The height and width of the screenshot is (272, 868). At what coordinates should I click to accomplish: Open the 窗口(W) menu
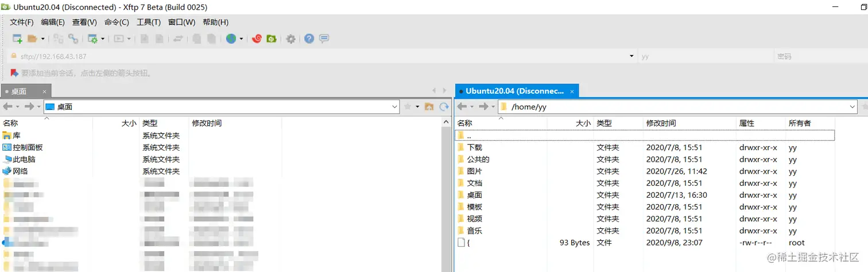click(181, 22)
